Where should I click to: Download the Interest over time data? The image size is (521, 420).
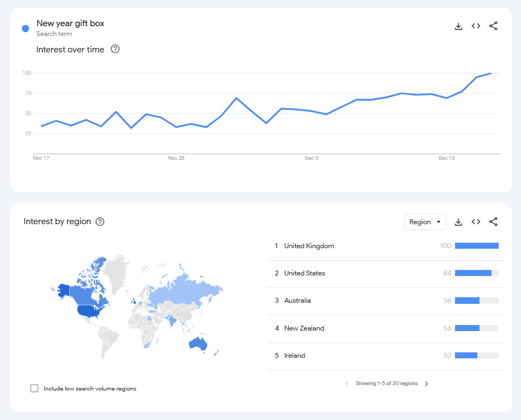(x=458, y=26)
